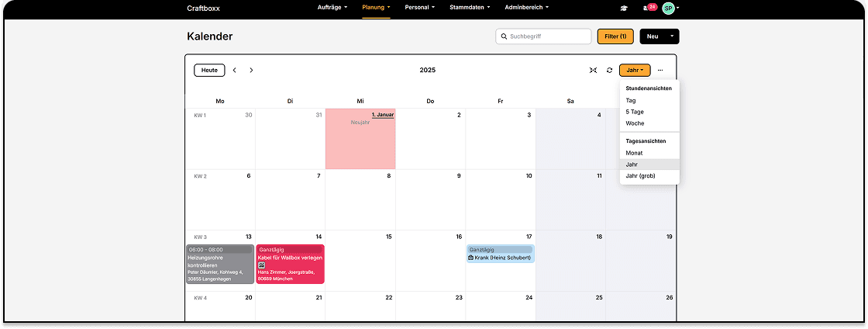Screen dimensions: 868x329
Task: Expand the Planung menu
Action: (377, 8)
